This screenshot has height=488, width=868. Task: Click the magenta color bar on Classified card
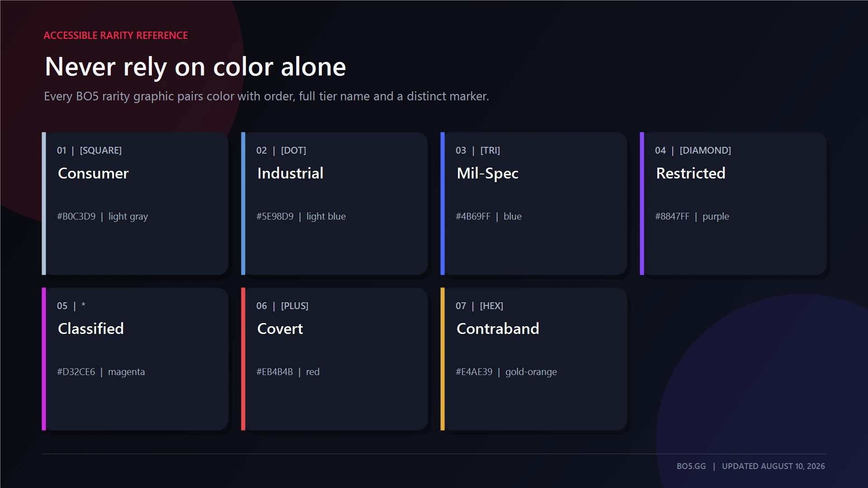pos(44,359)
